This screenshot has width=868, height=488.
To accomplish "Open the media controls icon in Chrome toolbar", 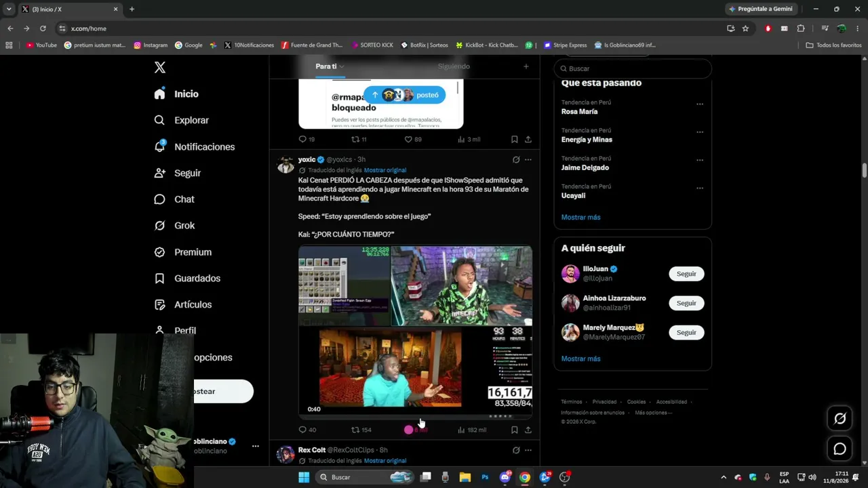I will pyautogui.click(x=825, y=28).
